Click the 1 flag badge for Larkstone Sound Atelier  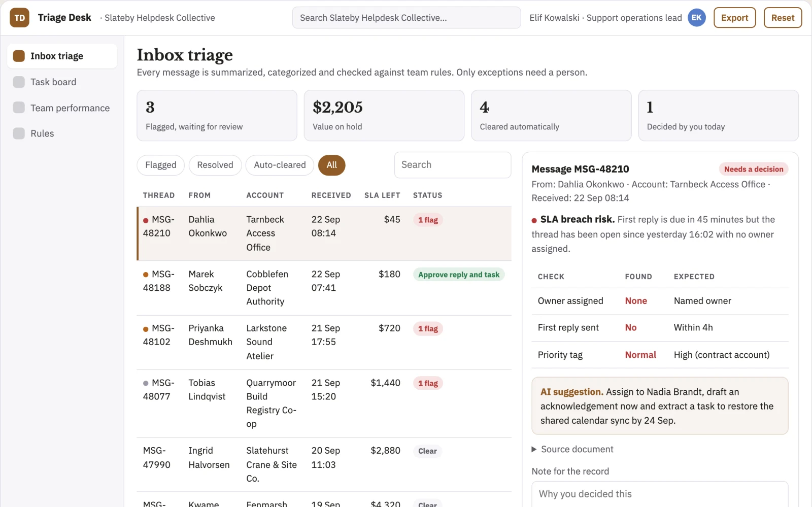pyautogui.click(x=428, y=329)
